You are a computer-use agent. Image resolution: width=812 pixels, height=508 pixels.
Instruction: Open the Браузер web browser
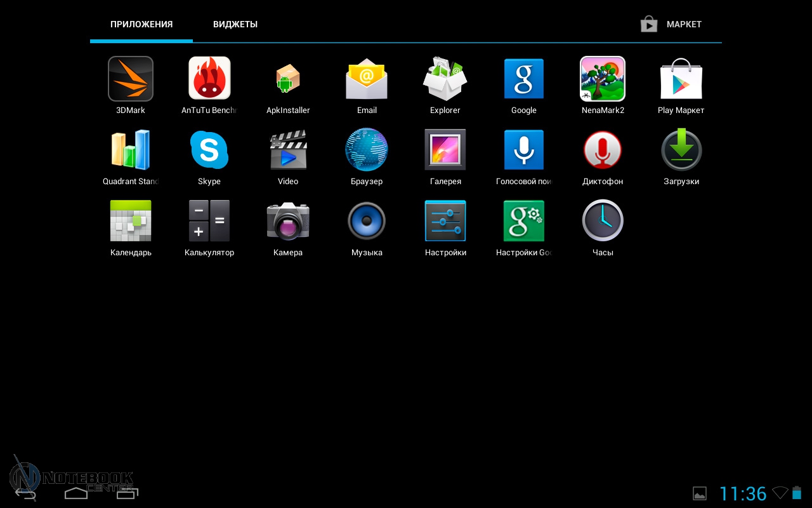click(x=367, y=150)
